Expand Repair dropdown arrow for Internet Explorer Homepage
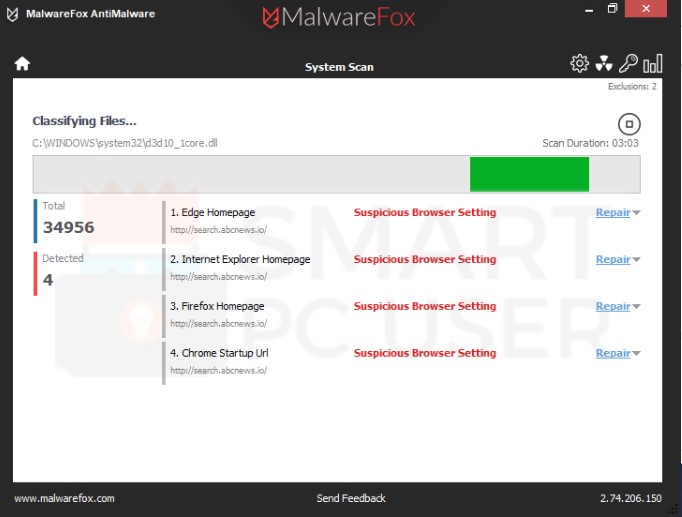The width and height of the screenshot is (682, 517). 636,260
